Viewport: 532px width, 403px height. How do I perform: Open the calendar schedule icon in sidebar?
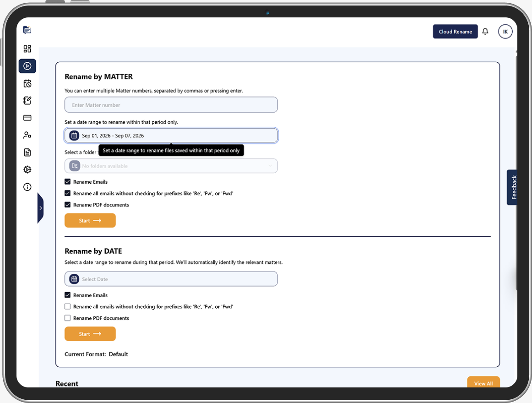click(27, 83)
